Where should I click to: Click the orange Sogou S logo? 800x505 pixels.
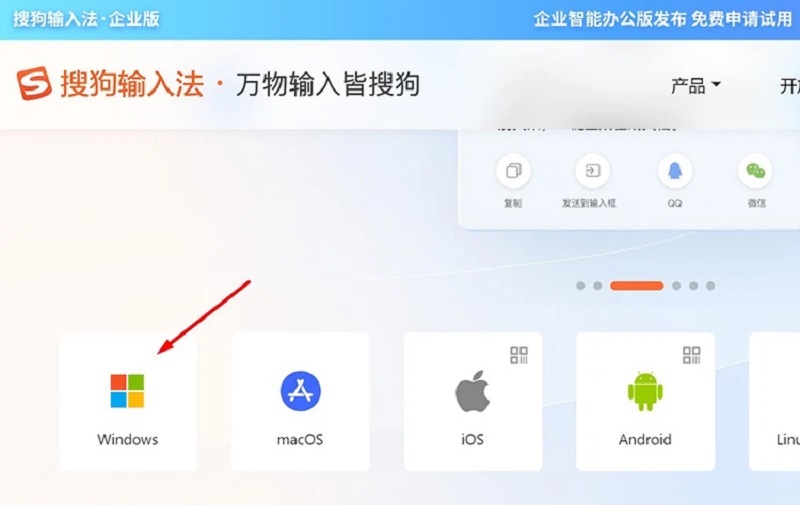click(x=34, y=83)
